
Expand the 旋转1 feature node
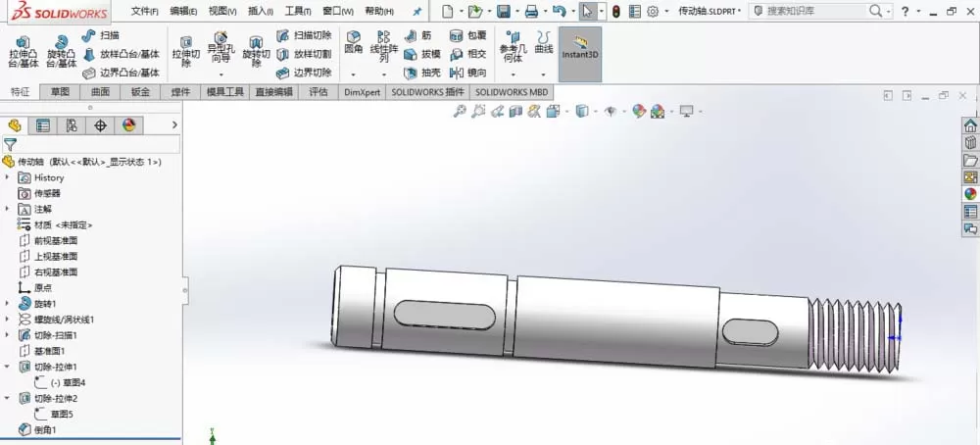pyautogui.click(x=7, y=304)
